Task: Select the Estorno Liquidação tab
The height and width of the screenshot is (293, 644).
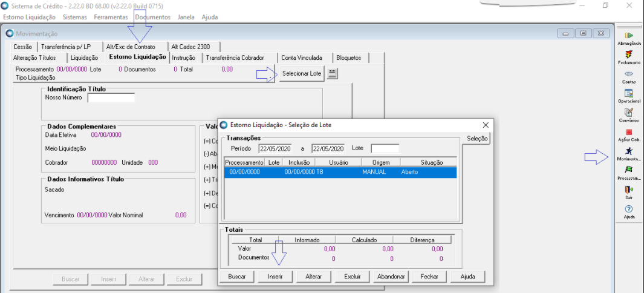Action: [138, 57]
